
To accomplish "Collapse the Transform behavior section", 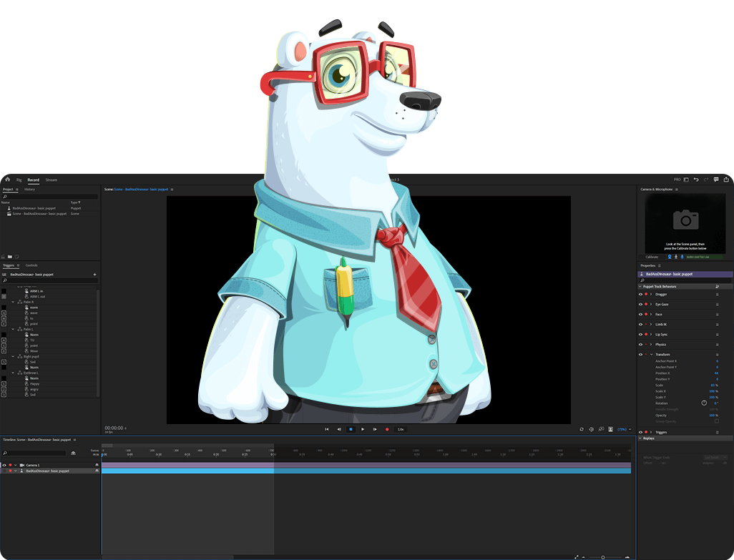I will [651, 354].
